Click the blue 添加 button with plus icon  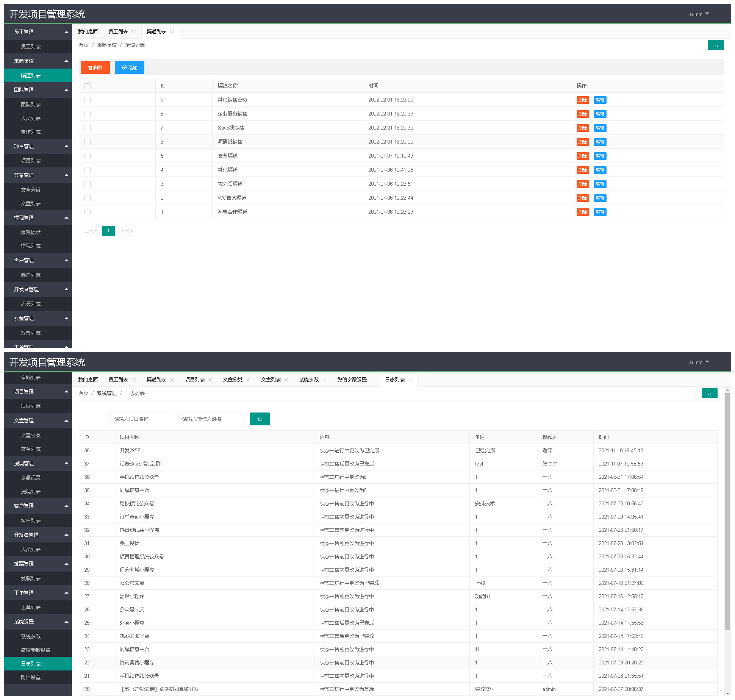pos(129,67)
